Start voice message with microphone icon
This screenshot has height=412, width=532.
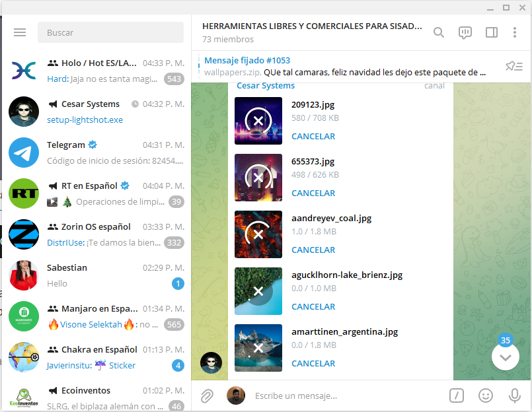point(514,395)
